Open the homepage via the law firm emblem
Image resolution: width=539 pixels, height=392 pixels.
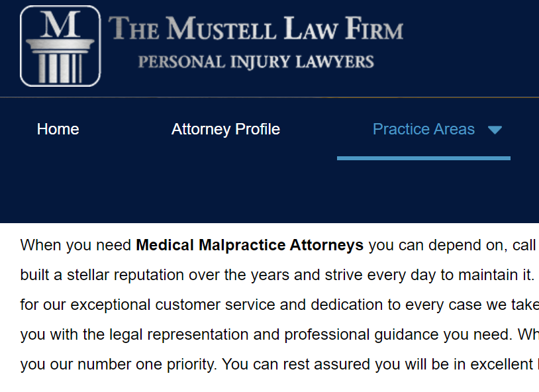coord(60,46)
